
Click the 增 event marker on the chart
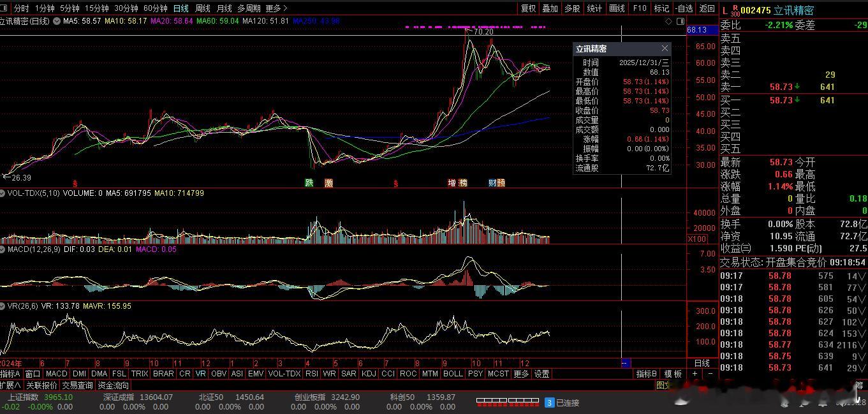point(452,182)
